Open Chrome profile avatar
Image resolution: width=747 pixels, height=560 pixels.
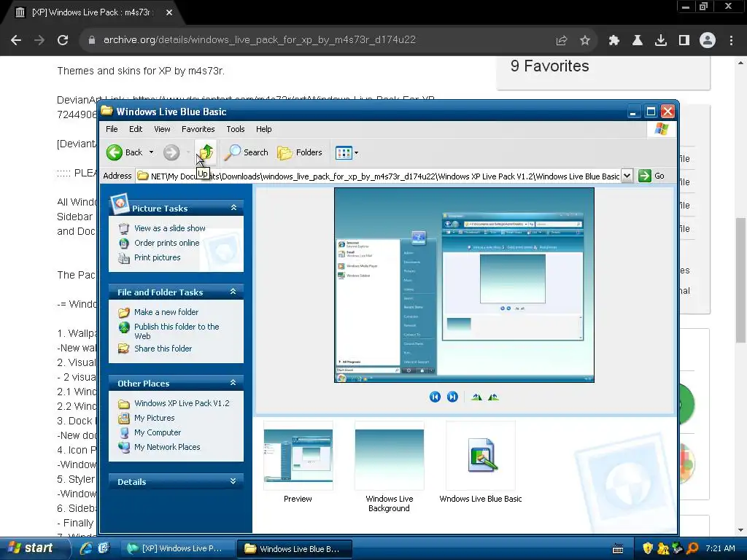tap(708, 41)
